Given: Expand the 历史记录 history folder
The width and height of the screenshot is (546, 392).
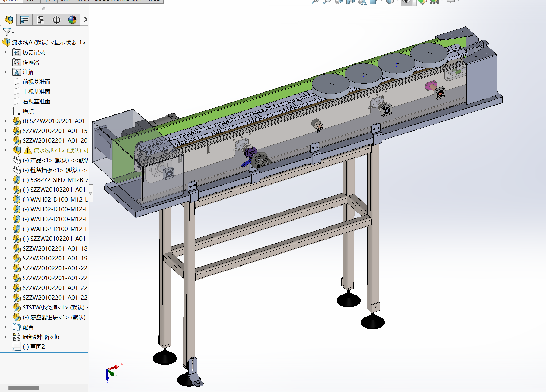Looking at the screenshot, I should (6, 52).
